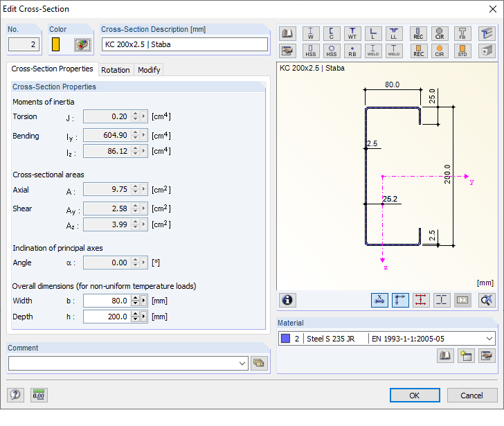Click the Cross-Section Description text field
This screenshot has width=504, height=426.
pyautogui.click(x=184, y=44)
